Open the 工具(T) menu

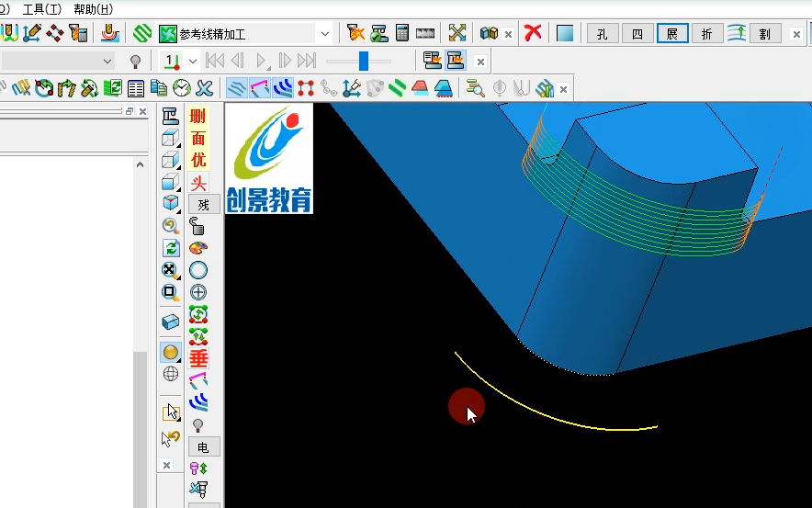pyautogui.click(x=42, y=9)
